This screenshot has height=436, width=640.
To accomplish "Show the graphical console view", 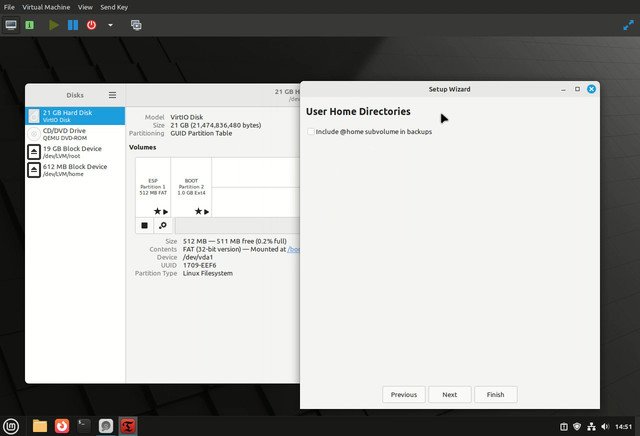I will pos(11,25).
